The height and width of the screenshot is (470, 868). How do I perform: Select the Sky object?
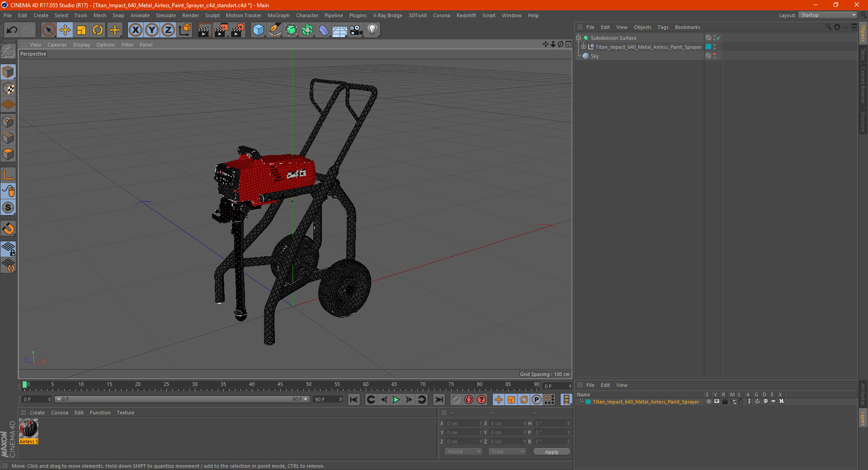[594, 56]
